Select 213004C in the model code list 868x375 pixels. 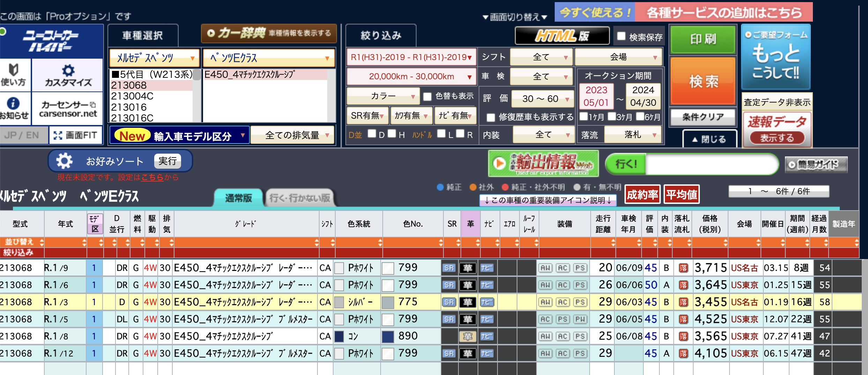[x=151, y=96]
